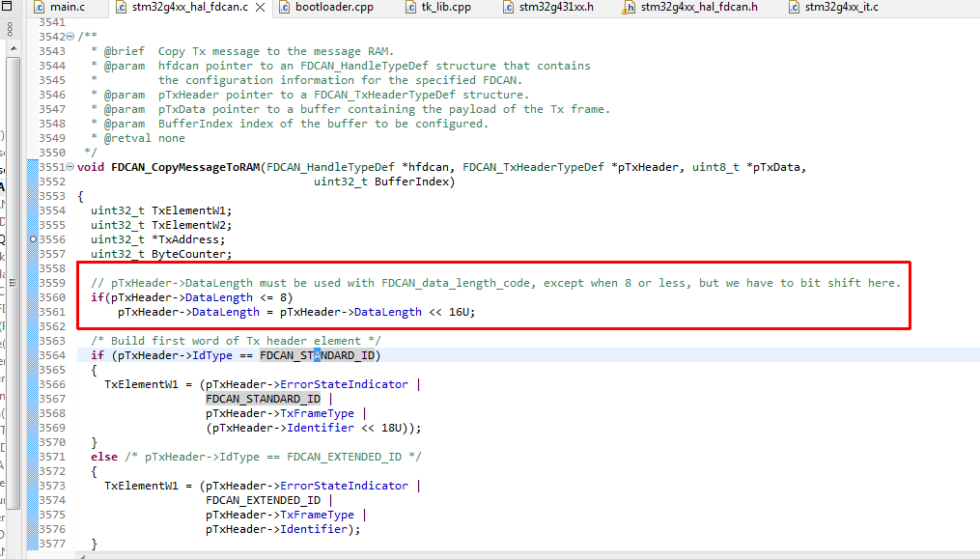The width and height of the screenshot is (980, 559).
Task: Click the document icon in the upper-left corner
Action: pyautogui.click(x=8, y=6)
